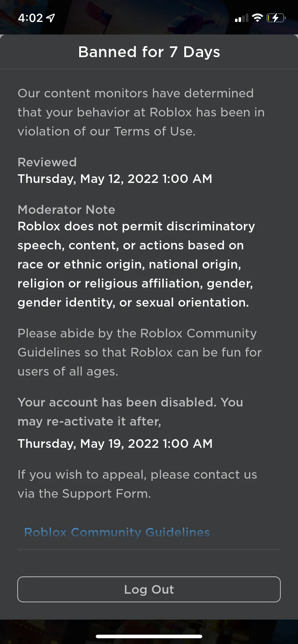The width and height of the screenshot is (298, 644).
Task: Tap the May 19, 2022 reactivation date
Action: 115,443
